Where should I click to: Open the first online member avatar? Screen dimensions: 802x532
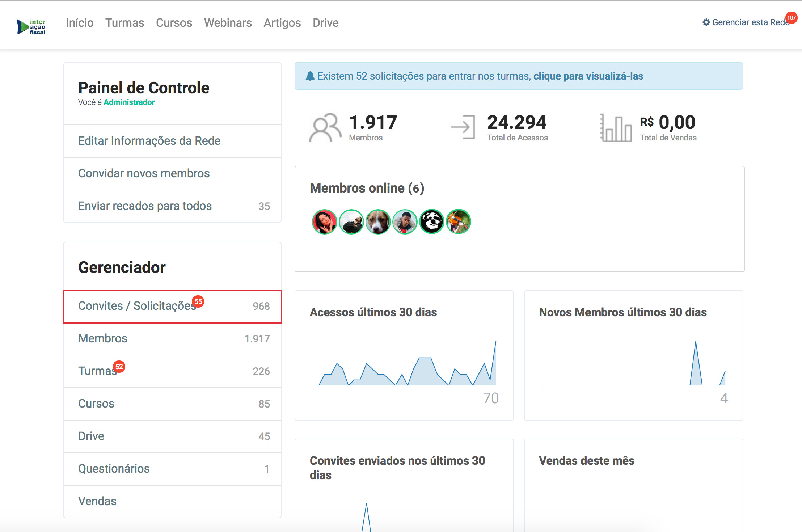(x=324, y=221)
